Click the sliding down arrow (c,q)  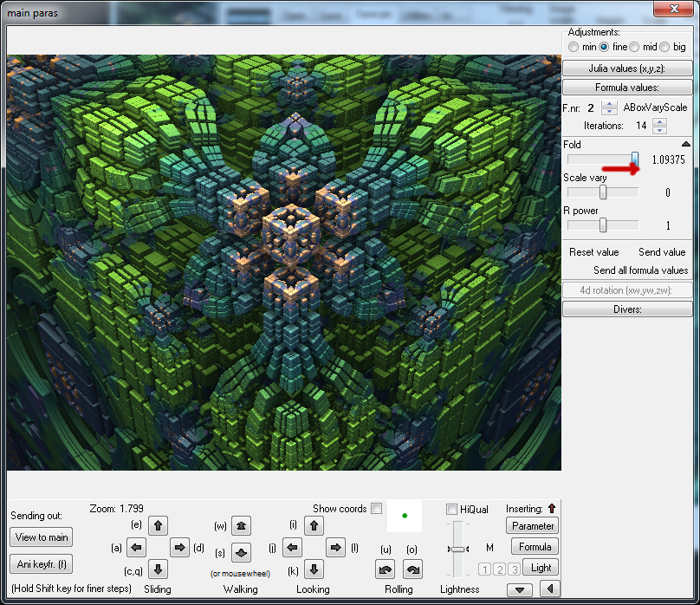158,569
